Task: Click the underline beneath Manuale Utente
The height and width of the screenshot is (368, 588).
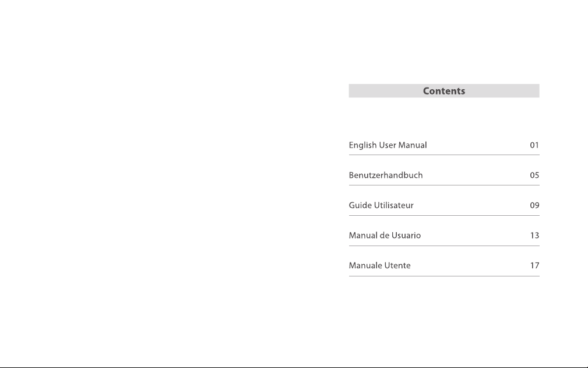Action: (444, 276)
